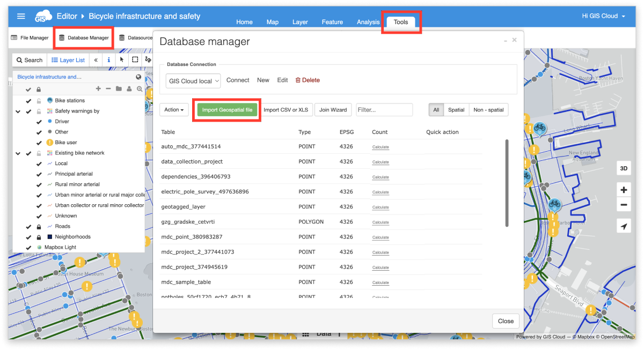The height and width of the screenshot is (350, 644).
Task: Switch the map to 3D view
Action: pos(624,167)
